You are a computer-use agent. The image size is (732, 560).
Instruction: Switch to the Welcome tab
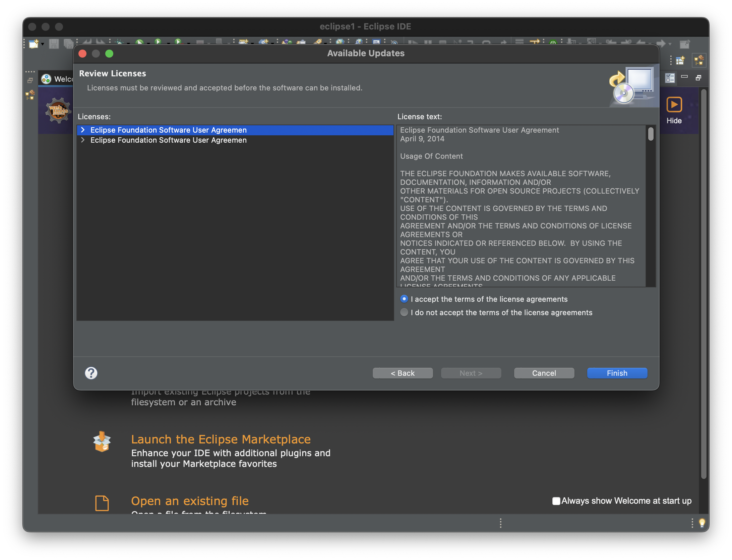point(57,79)
